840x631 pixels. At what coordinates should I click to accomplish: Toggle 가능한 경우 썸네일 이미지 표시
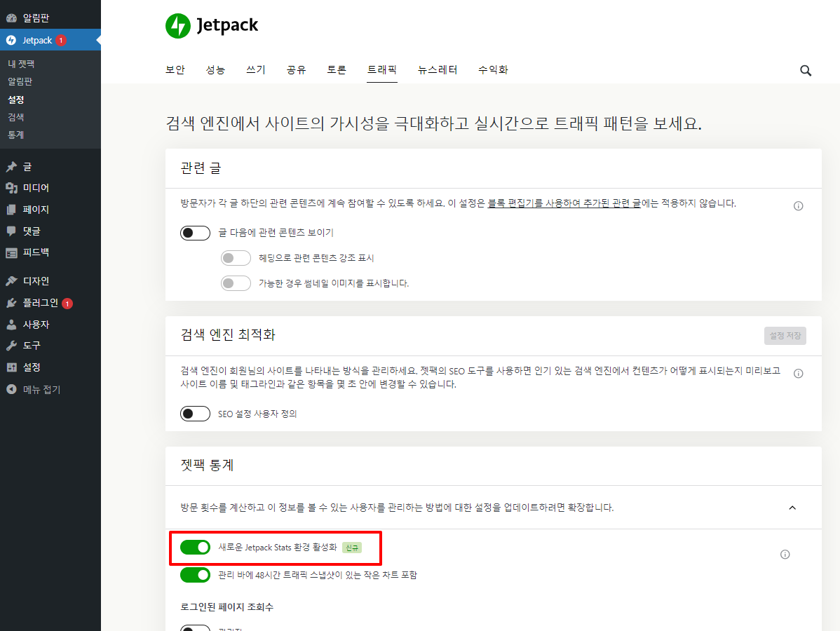click(x=236, y=283)
